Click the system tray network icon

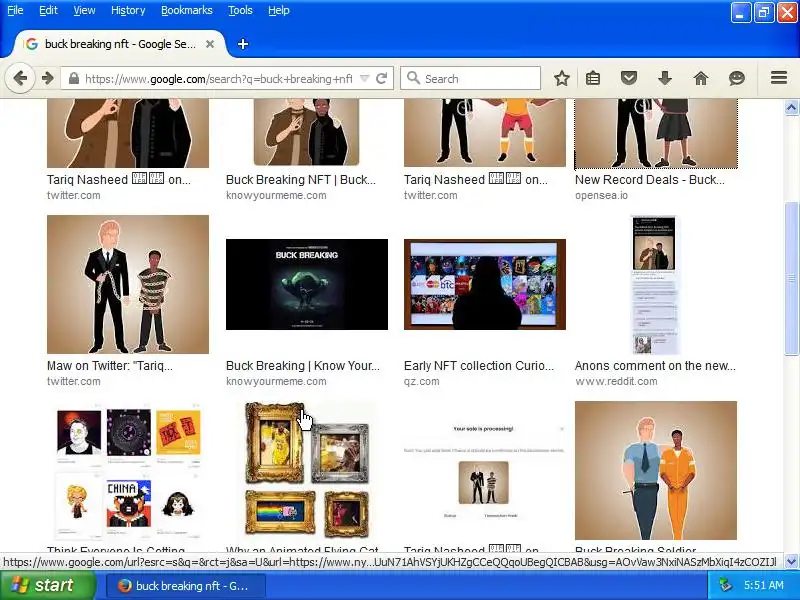click(725, 585)
